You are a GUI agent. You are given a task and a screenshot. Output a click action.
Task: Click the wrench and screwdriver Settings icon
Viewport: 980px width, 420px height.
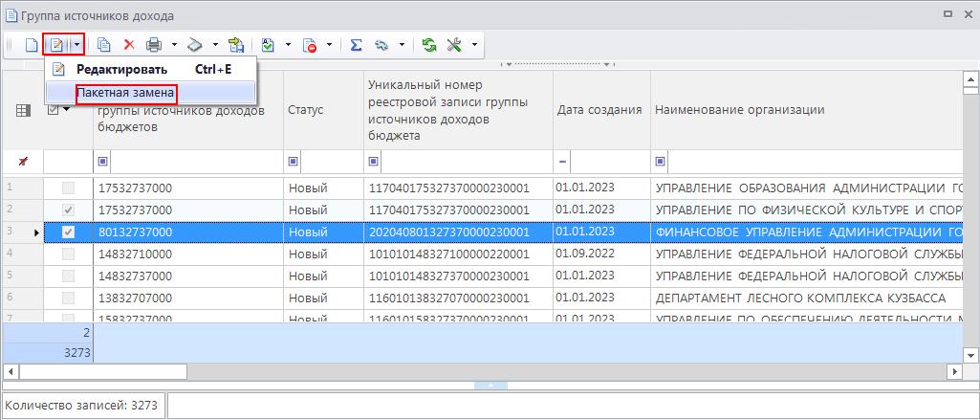[454, 45]
